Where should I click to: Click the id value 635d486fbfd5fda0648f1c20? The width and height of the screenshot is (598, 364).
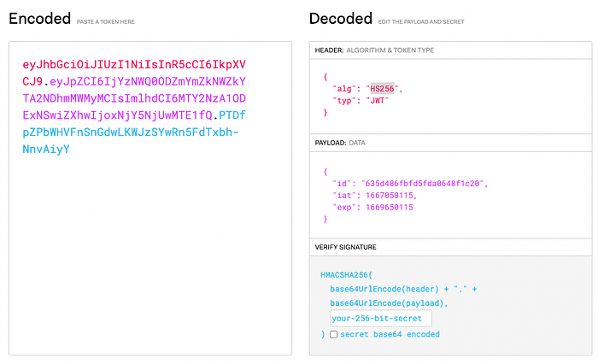click(x=423, y=184)
